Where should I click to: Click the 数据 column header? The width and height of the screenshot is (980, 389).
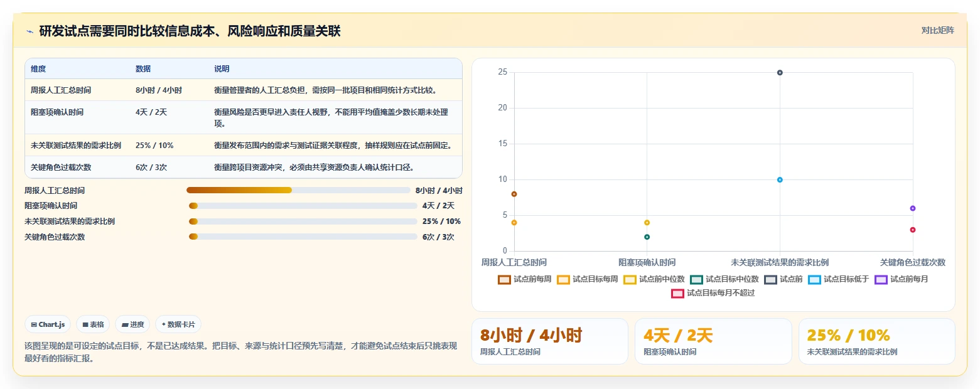143,69
